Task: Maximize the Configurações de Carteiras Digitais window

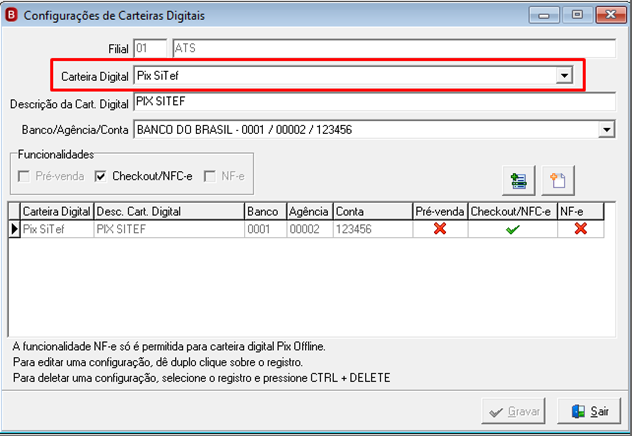Action: (577, 15)
